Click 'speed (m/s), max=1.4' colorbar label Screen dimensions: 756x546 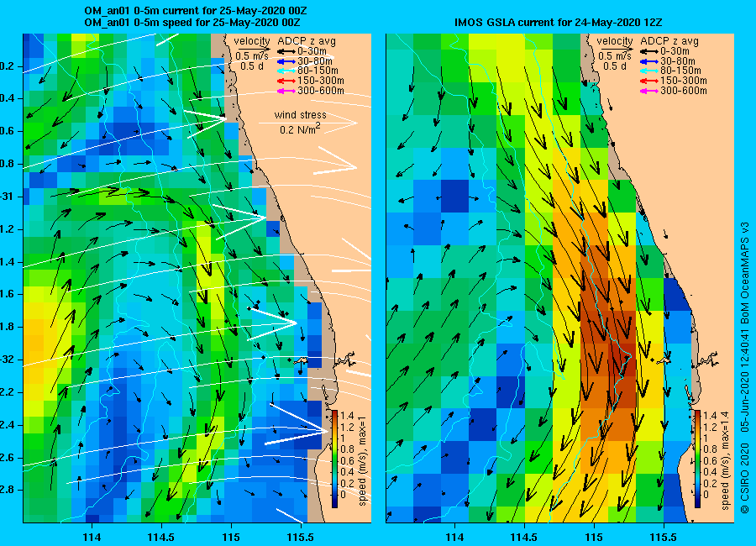coord(726,459)
